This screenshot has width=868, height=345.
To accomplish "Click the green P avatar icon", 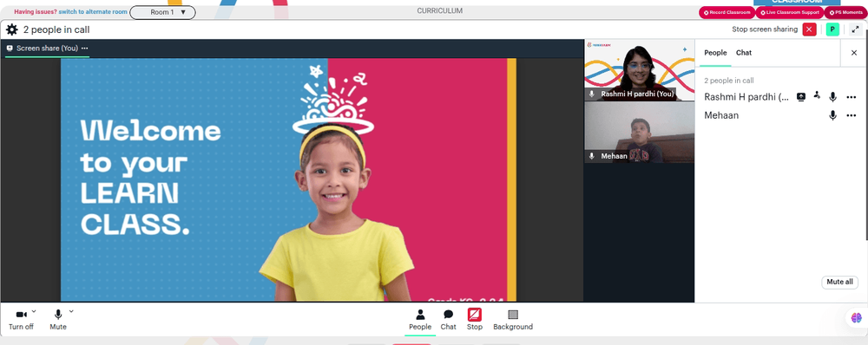I will click(832, 29).
